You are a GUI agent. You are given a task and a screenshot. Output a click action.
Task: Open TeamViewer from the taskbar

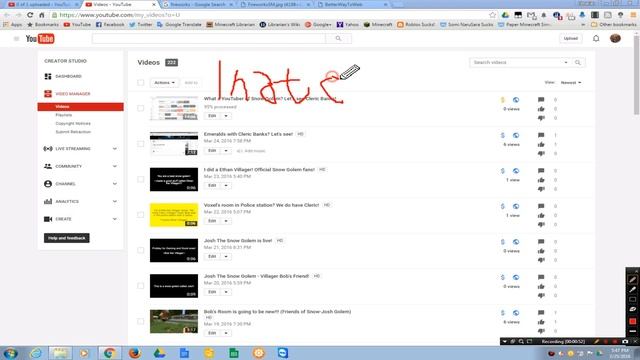coord(283,353)
